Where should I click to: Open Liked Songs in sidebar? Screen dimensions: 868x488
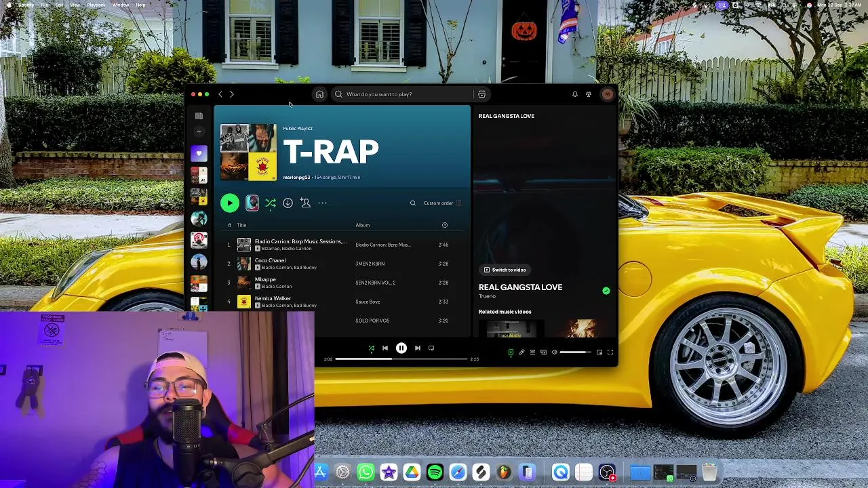[199, 153]
